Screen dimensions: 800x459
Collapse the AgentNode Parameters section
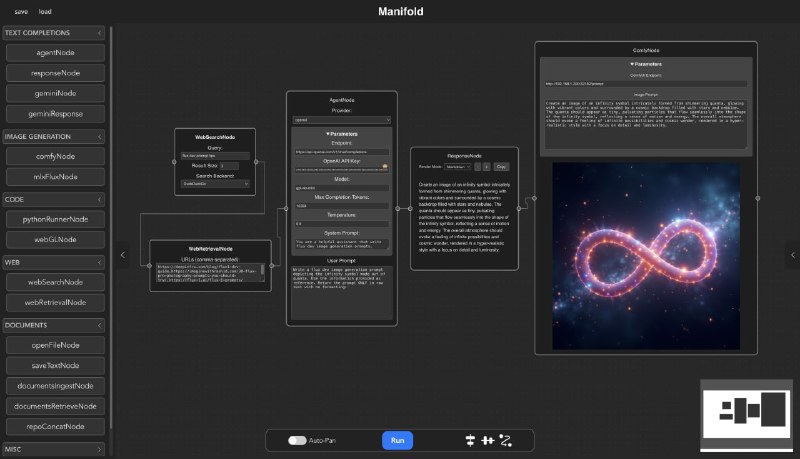(x=342, y=134)
